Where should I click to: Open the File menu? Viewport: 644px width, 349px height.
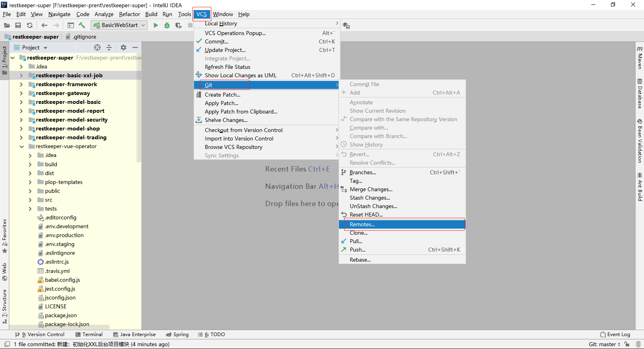click(7, 14)
